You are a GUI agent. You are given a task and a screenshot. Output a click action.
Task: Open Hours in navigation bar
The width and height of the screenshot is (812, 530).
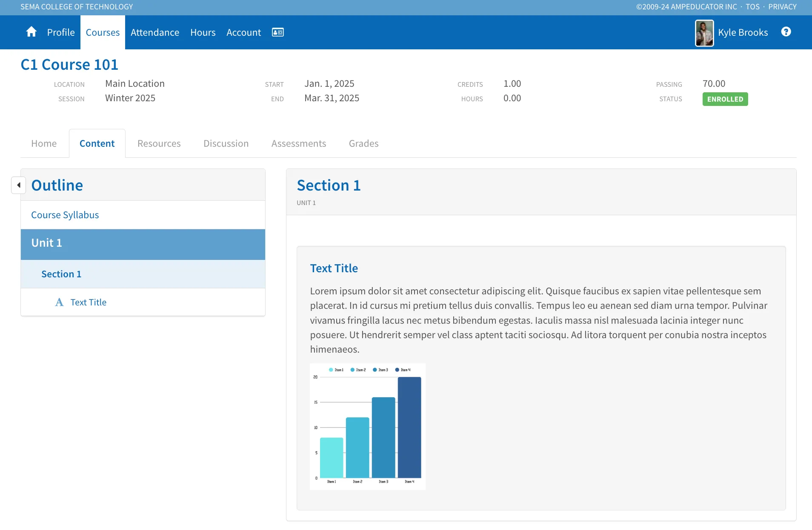(x=203, y=32)
